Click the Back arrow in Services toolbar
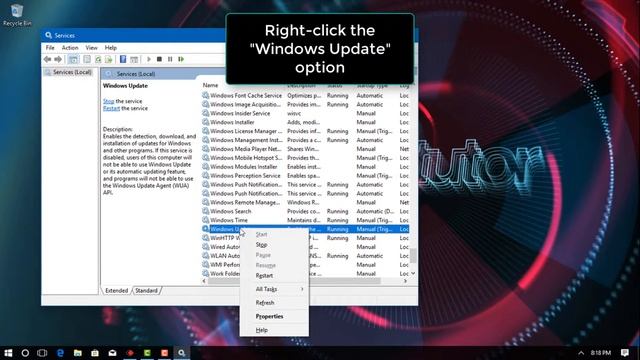This screenshot has height=360, width=640. 47,60
